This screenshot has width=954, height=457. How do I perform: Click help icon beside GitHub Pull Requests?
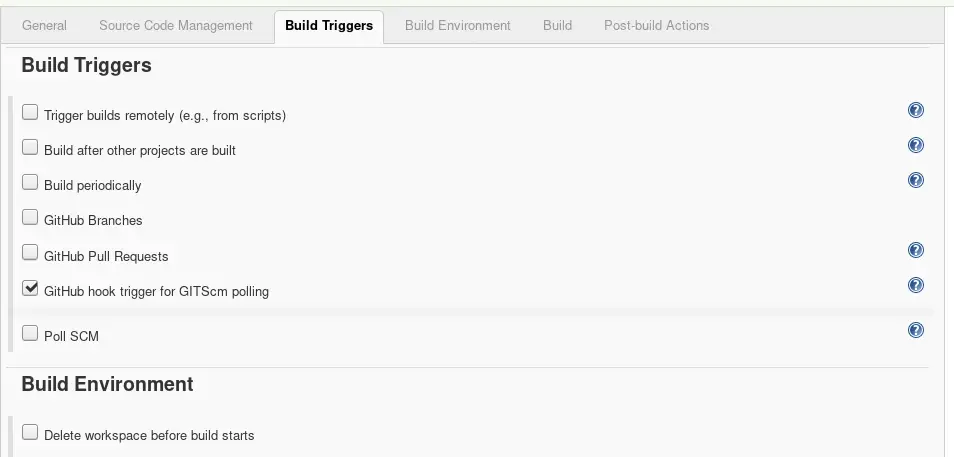click(x=916, y=250)
